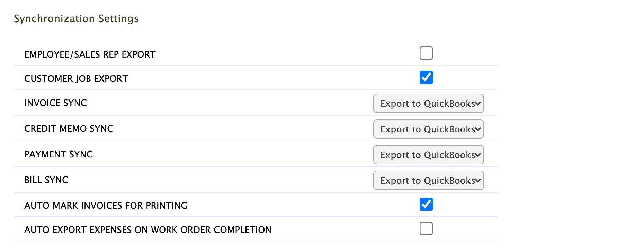The width and height of the screenshot is (644, 251).
Task: Open the Bill Sync dropdown menu
Action: point(429,180)
